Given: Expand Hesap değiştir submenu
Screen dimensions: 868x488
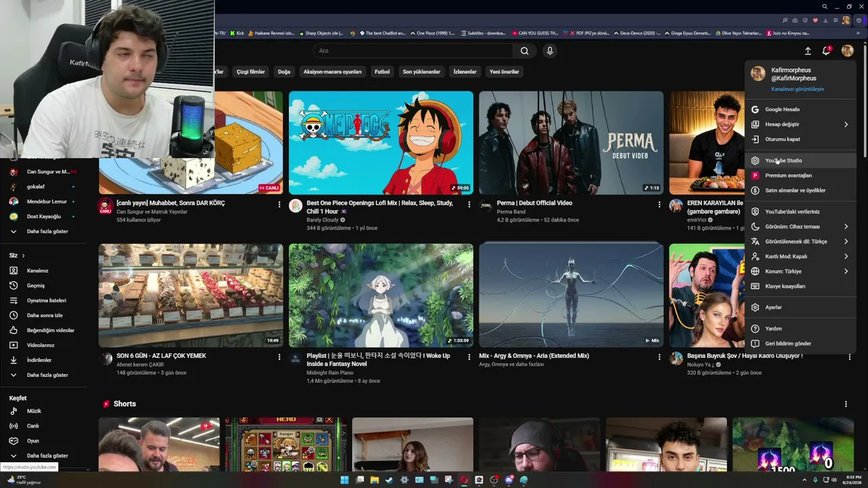Looking at the screenshot, I should point(800,124).
